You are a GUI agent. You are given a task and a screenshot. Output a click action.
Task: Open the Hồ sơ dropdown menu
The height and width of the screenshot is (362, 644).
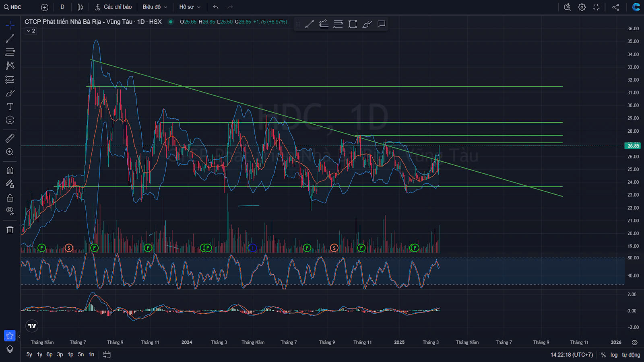pos(190,7)
